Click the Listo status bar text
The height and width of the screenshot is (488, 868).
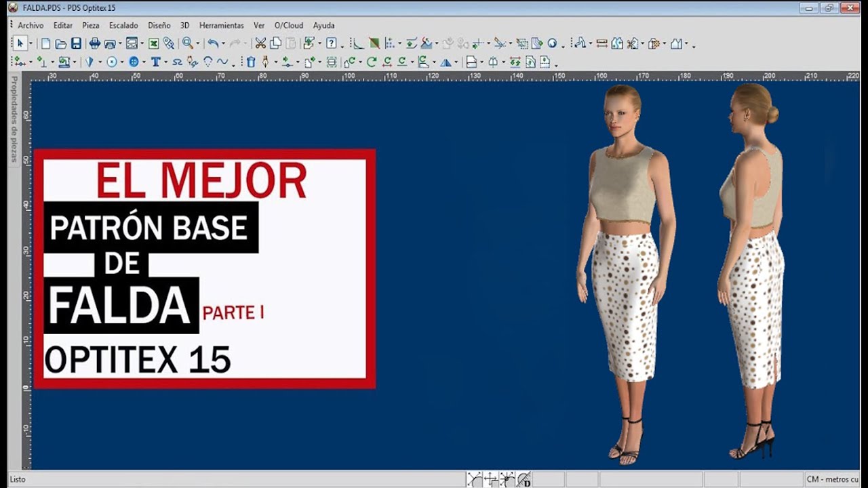pos(18,480)
